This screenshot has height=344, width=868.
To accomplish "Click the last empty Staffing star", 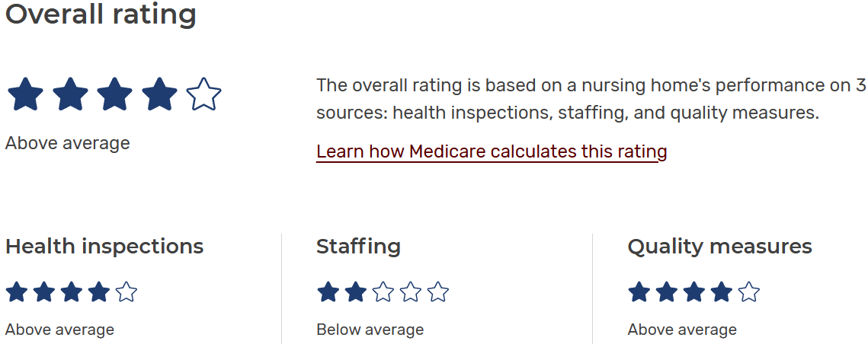I will pyautogui.click(x=438, y=291).
